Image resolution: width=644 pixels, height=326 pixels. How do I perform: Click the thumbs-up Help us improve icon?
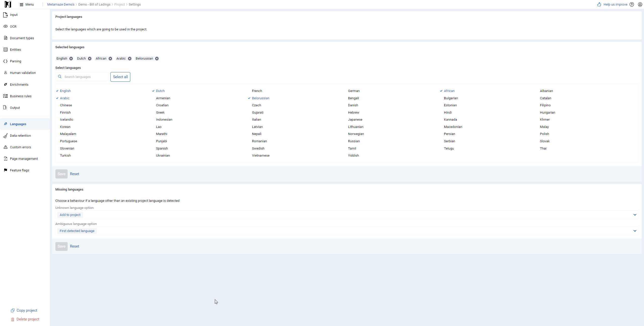[599, 4]
